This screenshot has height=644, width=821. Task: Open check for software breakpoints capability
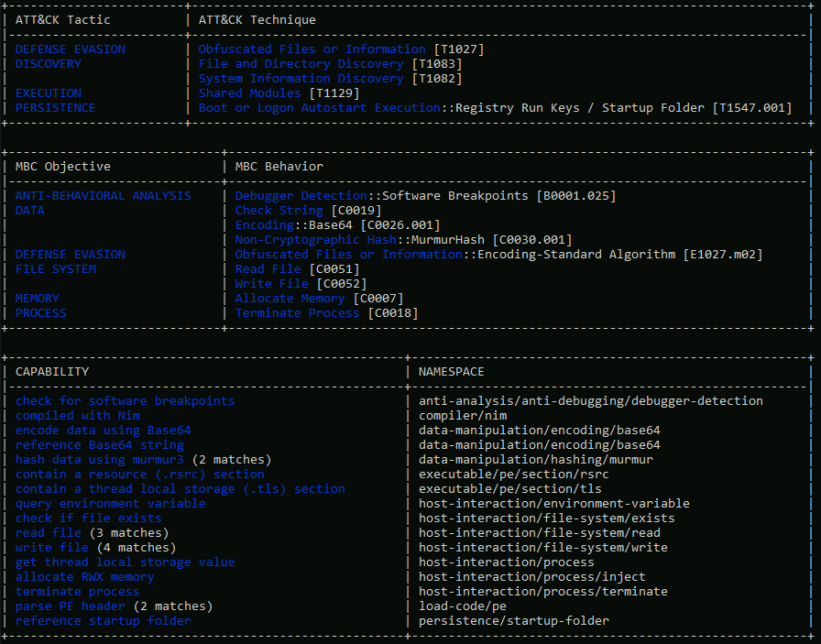coord(126,401)
